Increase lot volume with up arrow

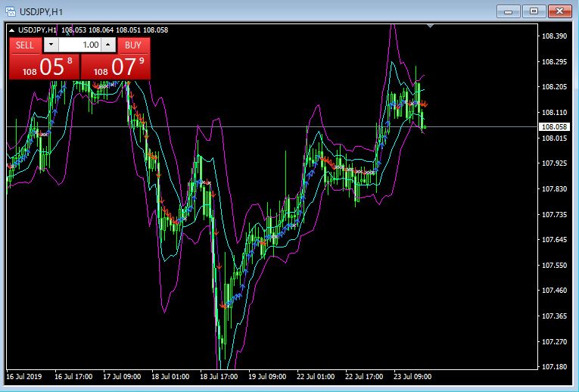[x=108, y=45]
